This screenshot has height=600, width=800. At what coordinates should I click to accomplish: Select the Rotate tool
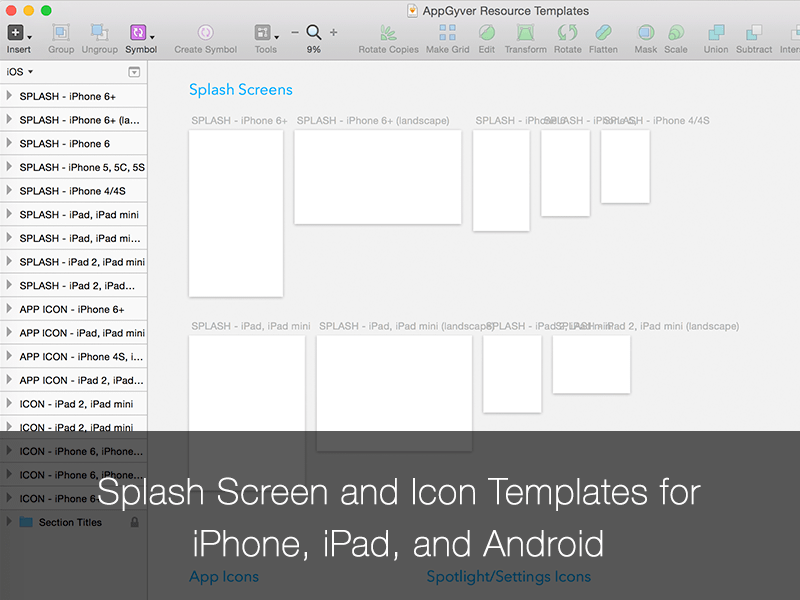pos(567,33)
